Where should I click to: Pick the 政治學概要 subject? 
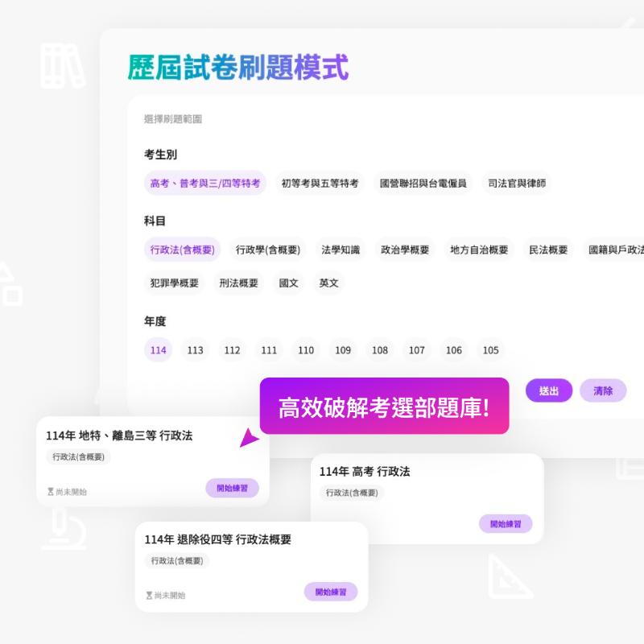pos(405,250)
